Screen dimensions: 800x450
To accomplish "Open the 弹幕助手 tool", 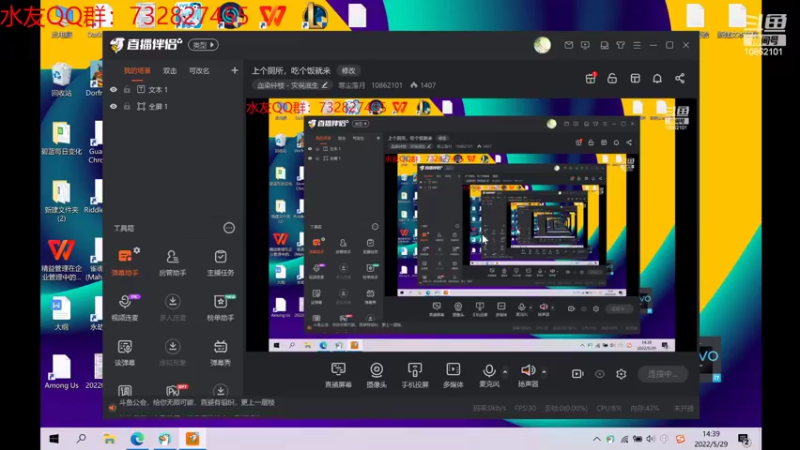I will [x=125, y=262].
